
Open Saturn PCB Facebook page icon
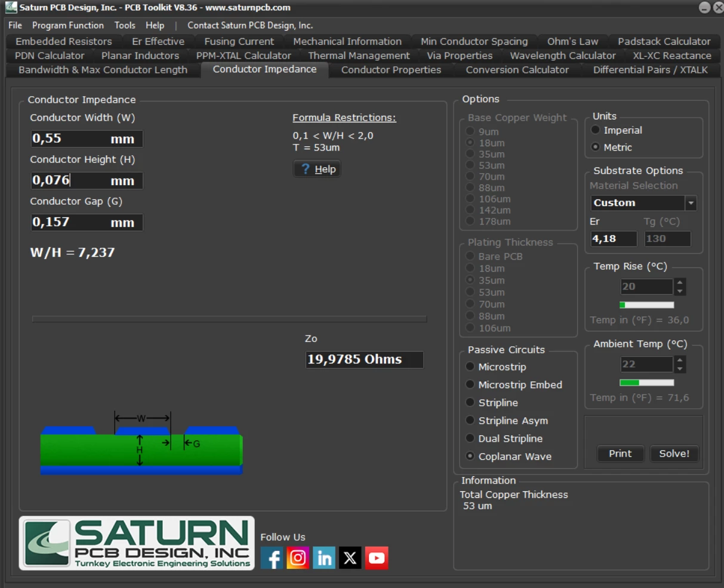click(272, 558)
